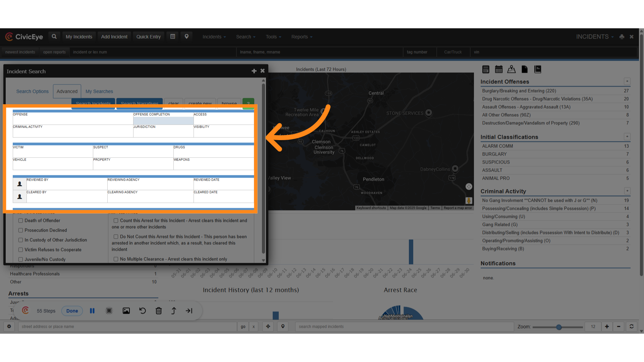Click the go button next to address field
This screenshot has width=644, height=362.
[x=243, y=326]
